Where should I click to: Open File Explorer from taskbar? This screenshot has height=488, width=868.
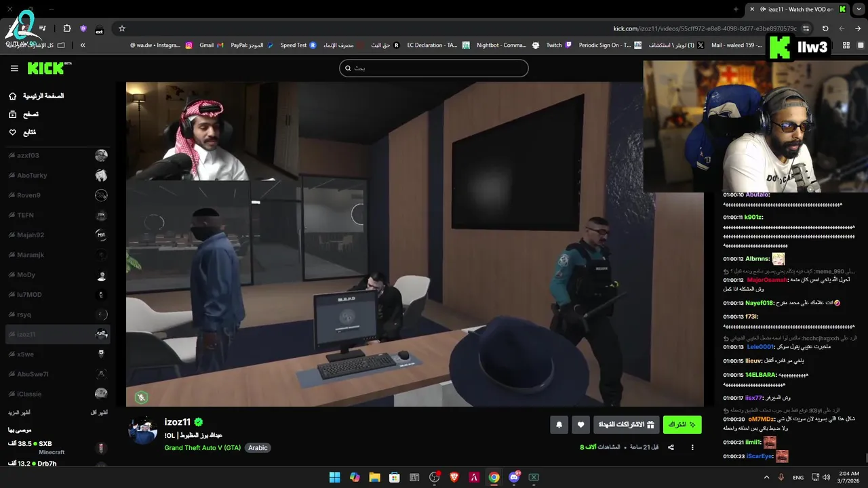(x=374, y=477)
